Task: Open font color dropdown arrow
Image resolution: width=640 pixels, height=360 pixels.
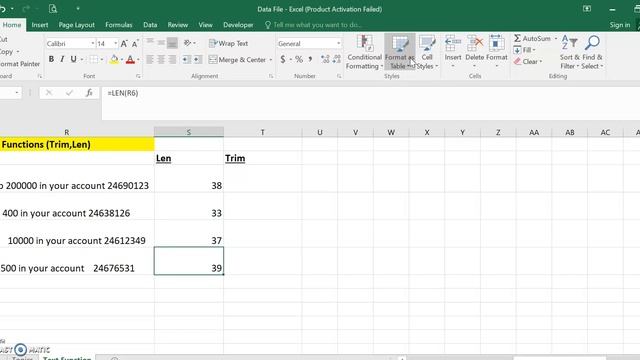Action: 138,60
